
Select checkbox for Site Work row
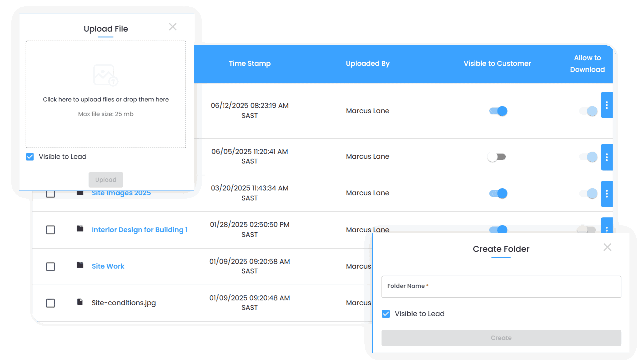[x=50, y=267]
